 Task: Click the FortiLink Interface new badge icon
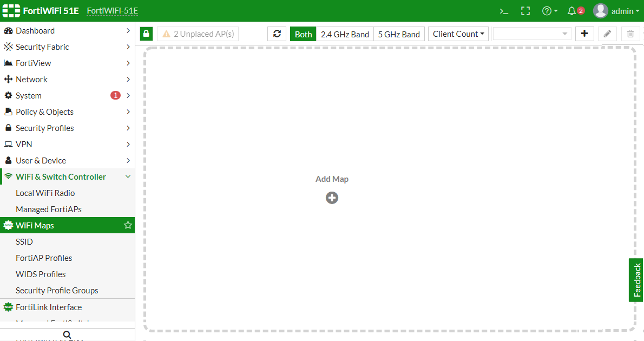coord(8,307)
